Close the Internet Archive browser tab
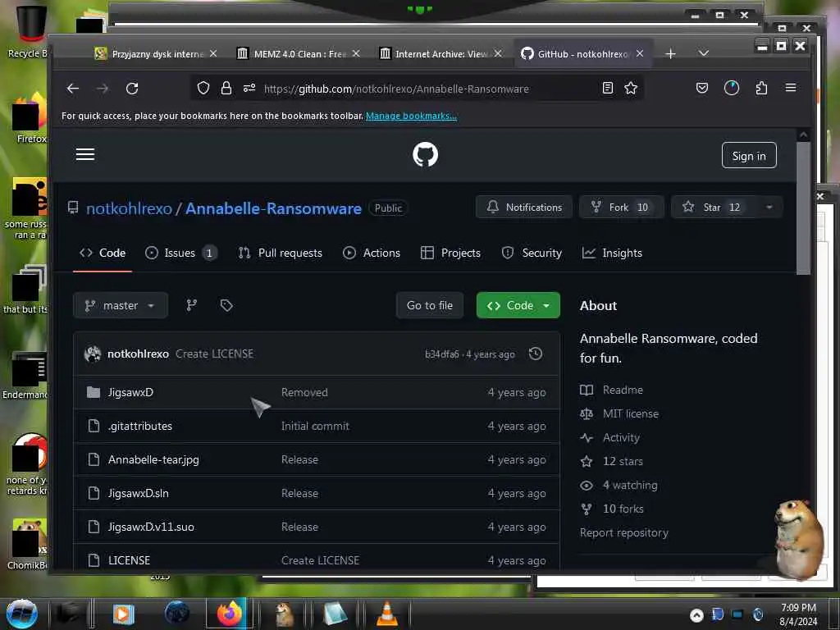 click(498, 53)
